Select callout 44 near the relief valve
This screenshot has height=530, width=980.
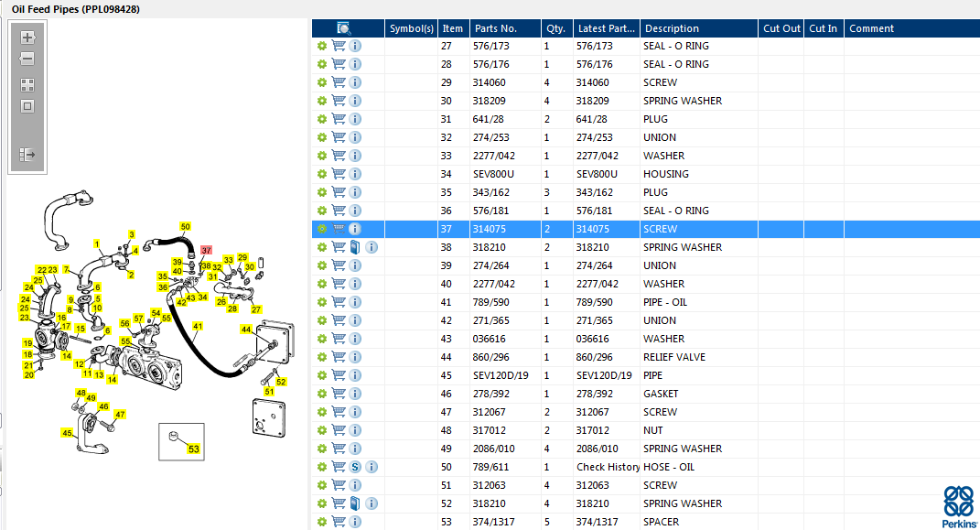pyautogui.click(x=246, y=330)
